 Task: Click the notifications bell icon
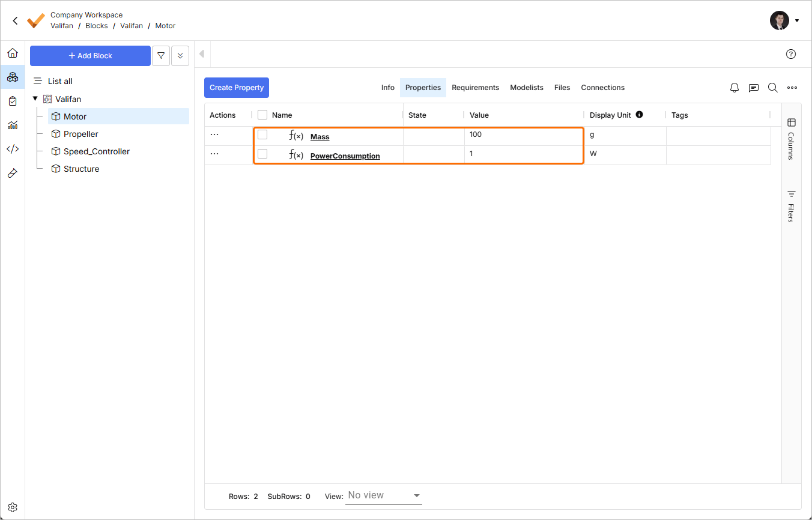pos(735,88)
